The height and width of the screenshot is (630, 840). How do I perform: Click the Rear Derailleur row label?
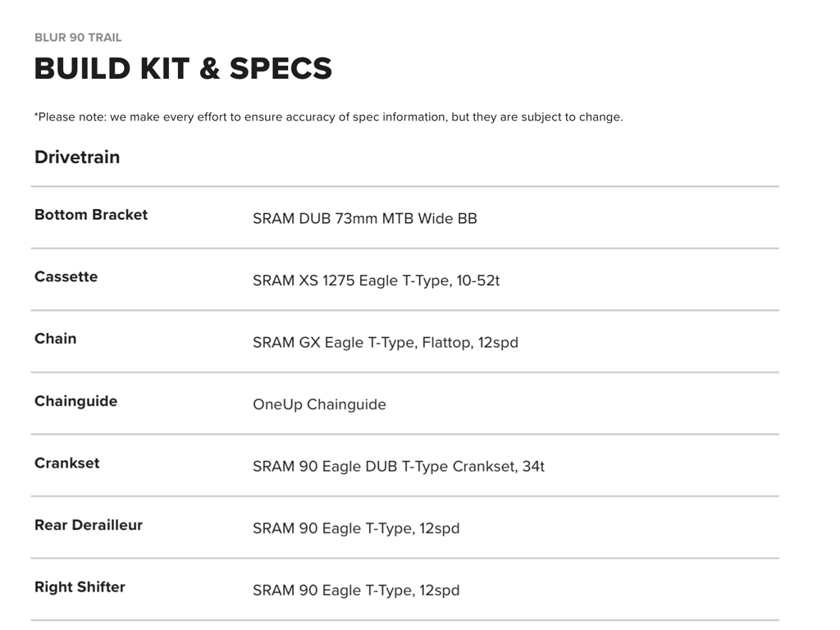pyautogui.click(x=89, y=525)
